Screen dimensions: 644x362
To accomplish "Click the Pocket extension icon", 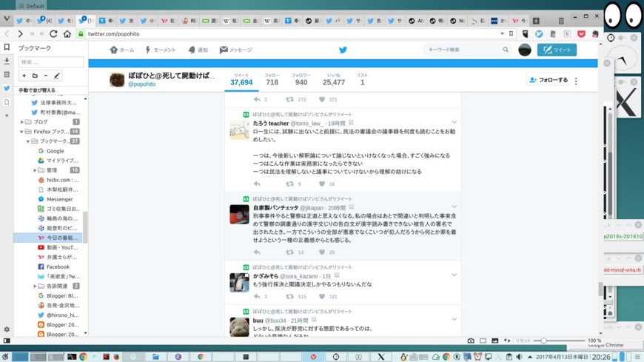I will [x=581, y=34].
